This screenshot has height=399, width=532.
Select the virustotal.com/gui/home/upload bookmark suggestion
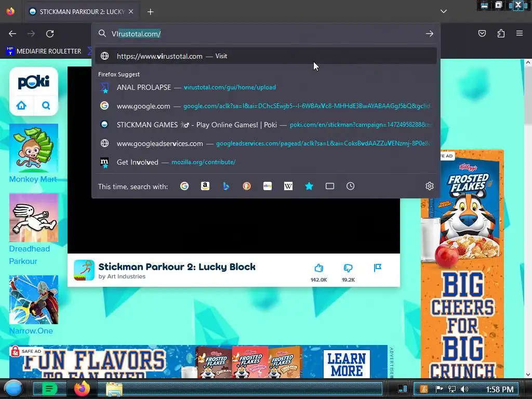tap(265, 87)
